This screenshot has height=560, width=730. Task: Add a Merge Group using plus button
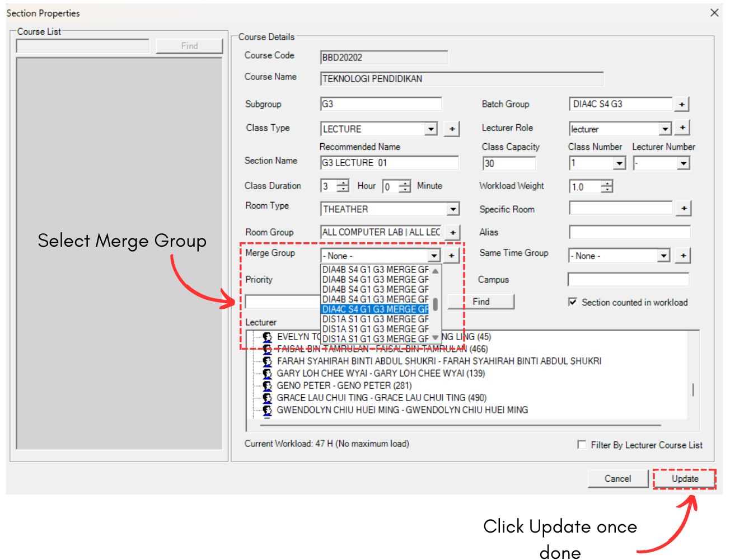(452, 256)
